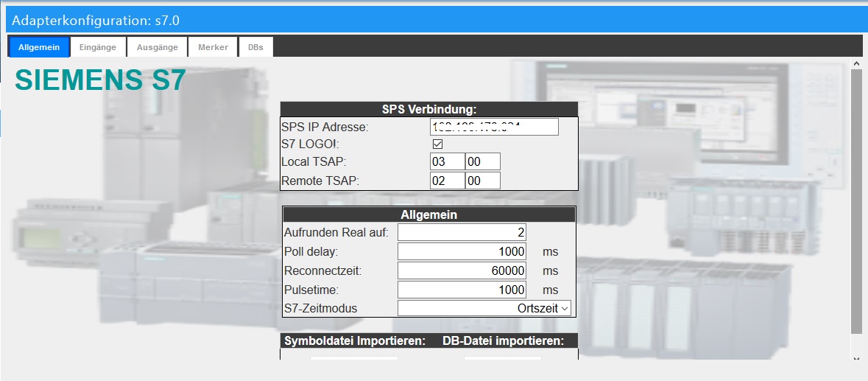Click the SIEMENS S7 heading
Viewport: 868px width, 381px height.
[x=100, y=80]
